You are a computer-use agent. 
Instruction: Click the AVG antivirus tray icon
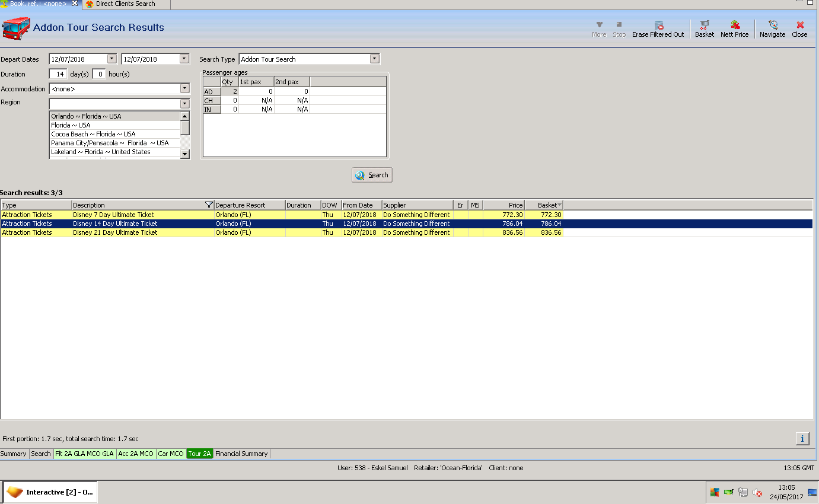tap(715, 492)
